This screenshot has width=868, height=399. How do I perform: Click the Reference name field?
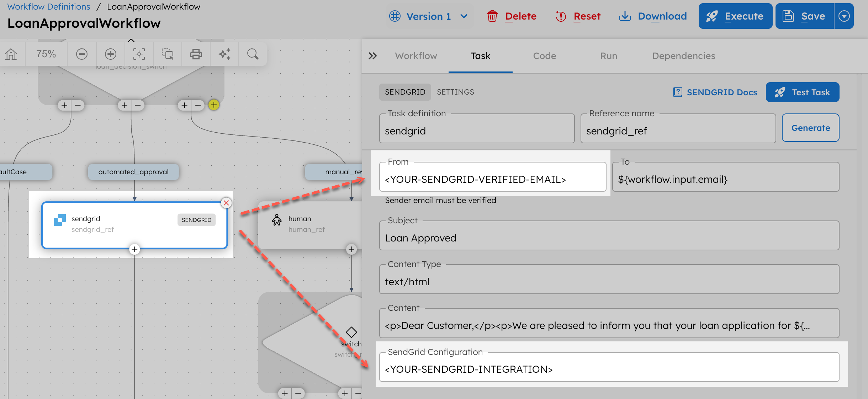tap(678, 129)
